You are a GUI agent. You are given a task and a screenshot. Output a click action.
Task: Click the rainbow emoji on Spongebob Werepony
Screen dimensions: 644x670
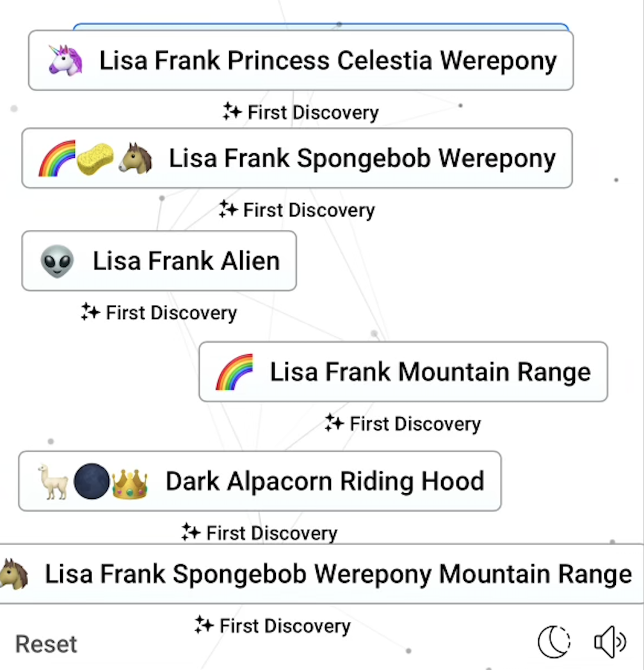(x=57, y=158)
